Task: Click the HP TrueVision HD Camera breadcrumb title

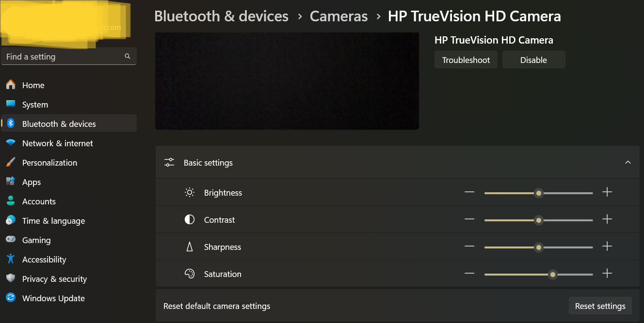Action: pos(474,16)
